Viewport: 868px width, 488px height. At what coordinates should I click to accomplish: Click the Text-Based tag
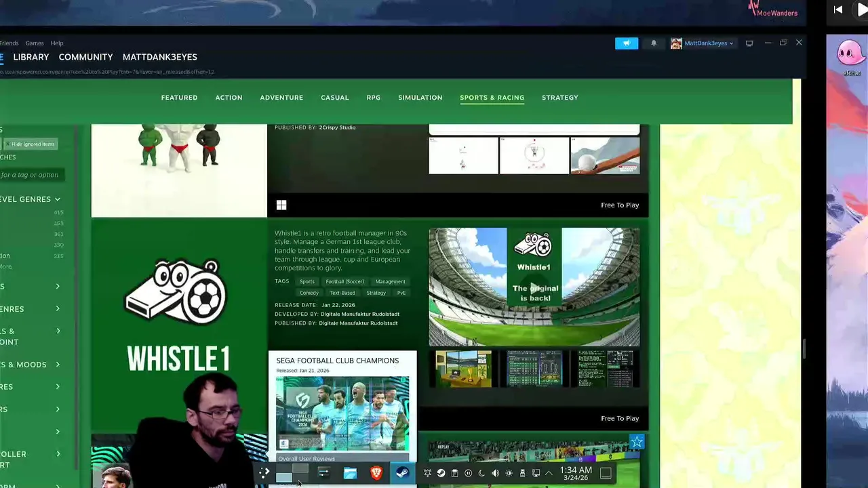point(342,293)
